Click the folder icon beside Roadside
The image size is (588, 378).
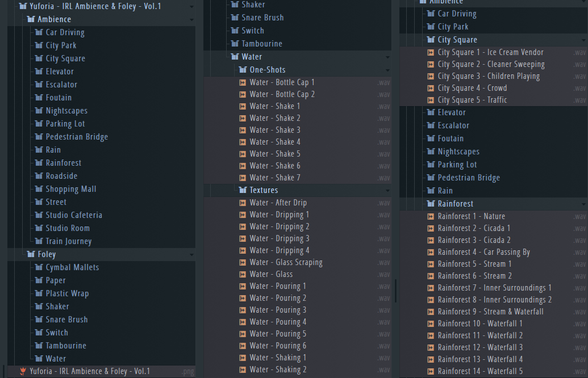point(39,176)
